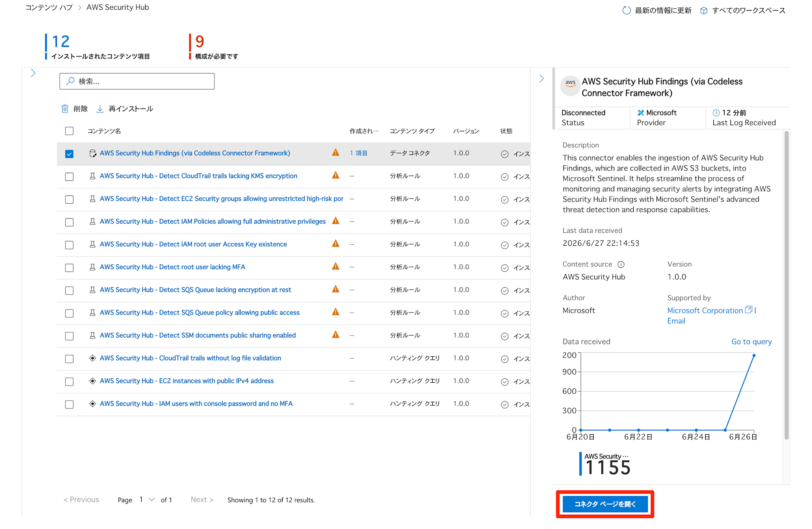Viewport: 812px width, 529px height.
Task: Open コネクタ ページを開く button
Action: 605,504
